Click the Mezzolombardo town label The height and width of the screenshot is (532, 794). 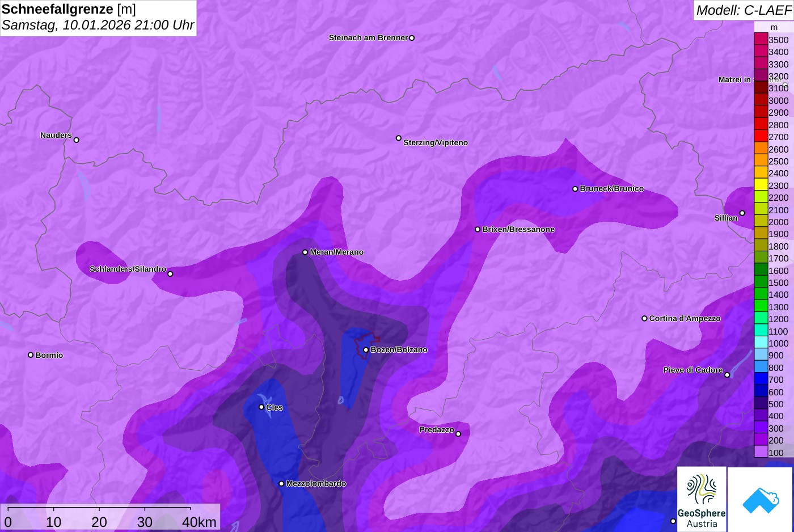coord(316,484)
